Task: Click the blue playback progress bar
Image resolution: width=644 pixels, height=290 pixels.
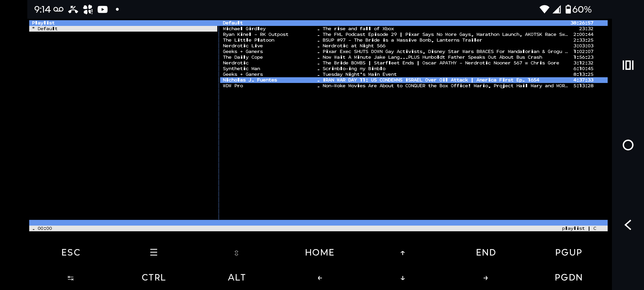Action: pos(318,222)
